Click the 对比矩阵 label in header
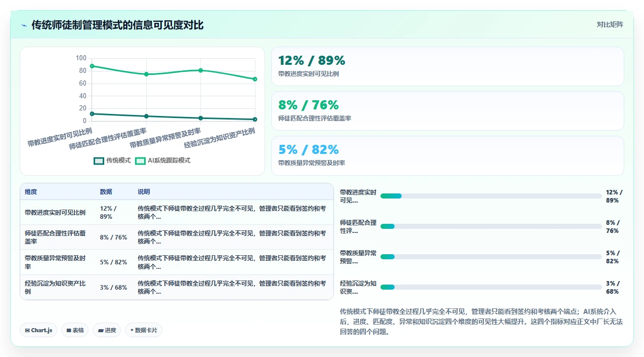 click(610, 24)
